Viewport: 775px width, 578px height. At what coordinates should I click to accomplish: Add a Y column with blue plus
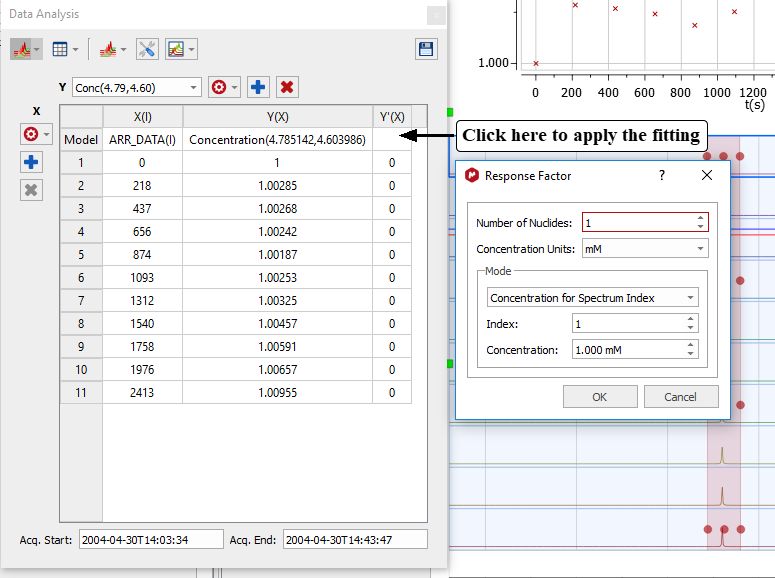(x=258, y=88)
